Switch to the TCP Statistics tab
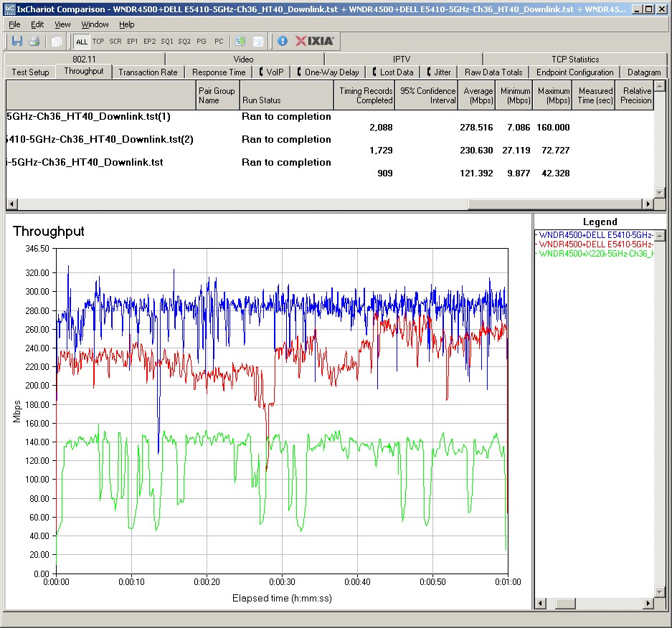This screenshot has height=628, width=672. click(x=575, y=59)
